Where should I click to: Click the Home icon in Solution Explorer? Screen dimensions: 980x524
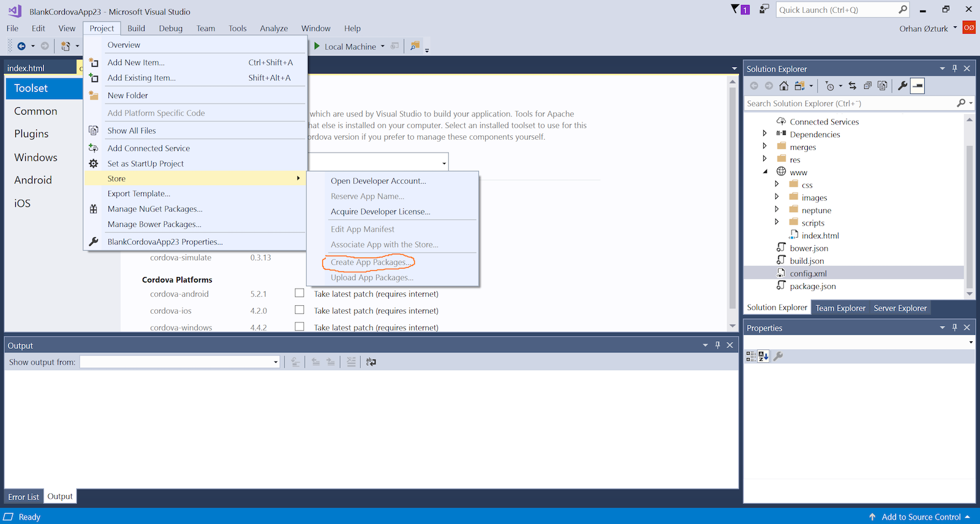click(x=784, y=86)
